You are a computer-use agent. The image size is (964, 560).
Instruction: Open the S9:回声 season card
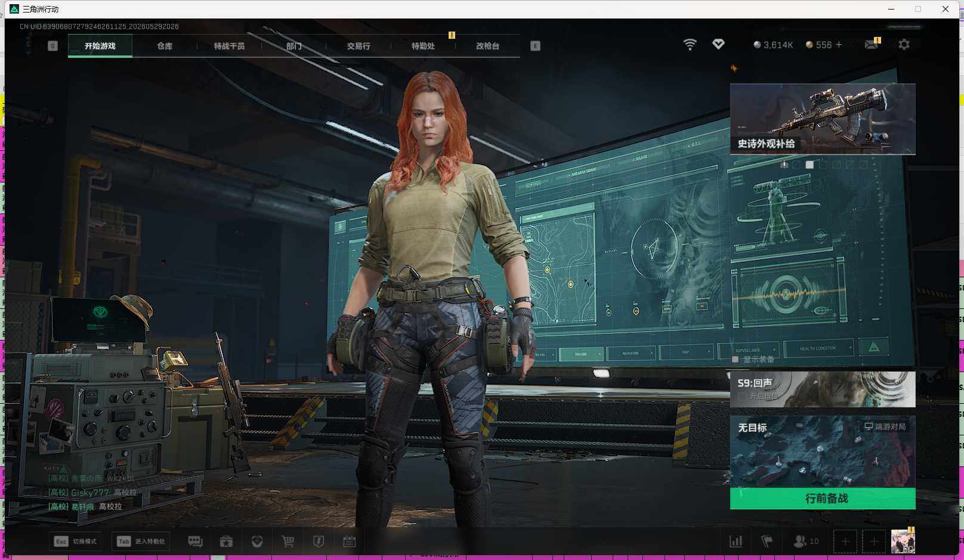[x=823, y=389]
